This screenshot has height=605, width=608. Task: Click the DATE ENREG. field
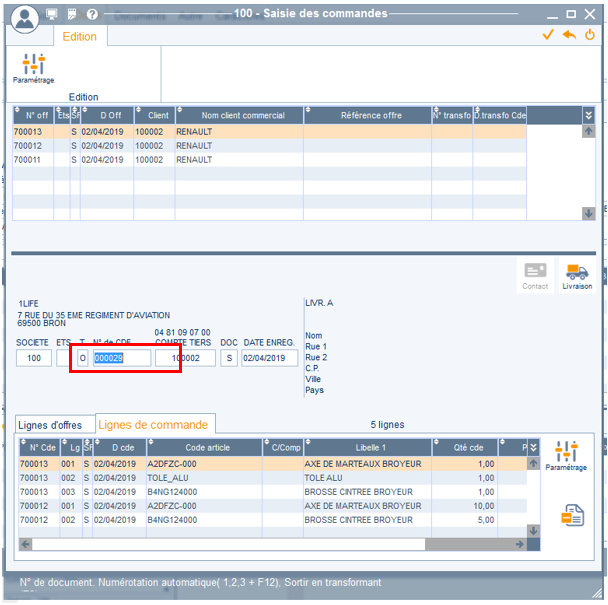point(269,358)
